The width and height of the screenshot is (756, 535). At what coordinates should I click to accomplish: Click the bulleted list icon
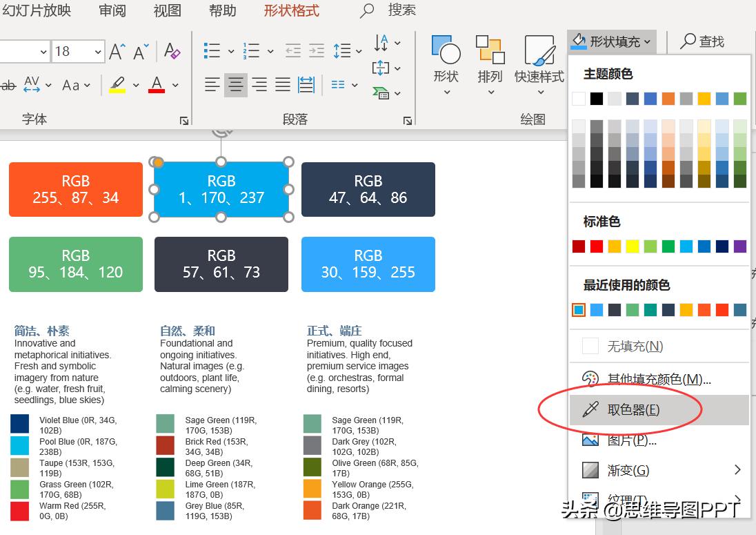point(212,51)
